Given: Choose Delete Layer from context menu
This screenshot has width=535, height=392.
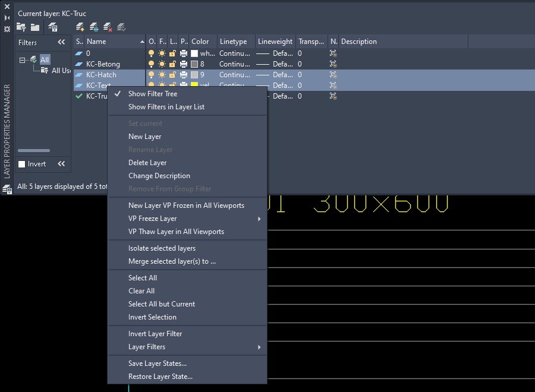Looking at the screenshot, I should [x=187, y=163].
